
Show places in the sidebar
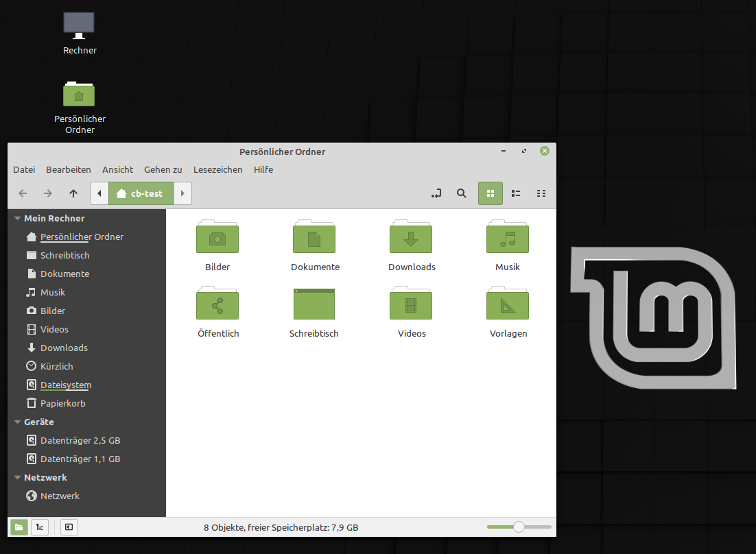[19, 527]
